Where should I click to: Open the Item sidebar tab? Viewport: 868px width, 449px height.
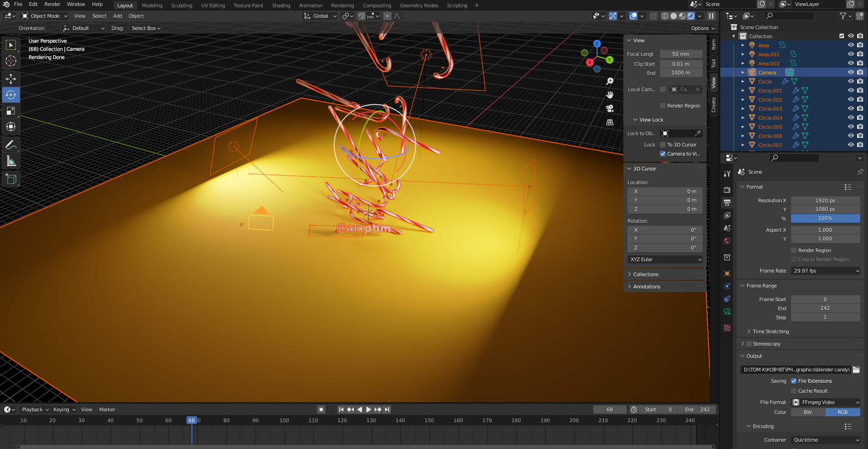tap(714, 44)
